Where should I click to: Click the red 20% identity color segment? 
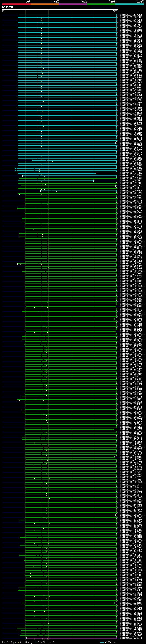[x=16, y=4]
